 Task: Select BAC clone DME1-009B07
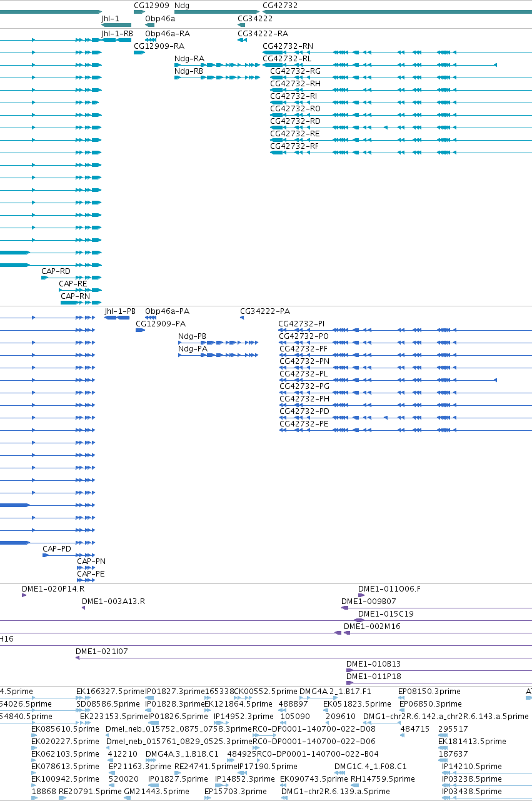(x=369, y=602)
